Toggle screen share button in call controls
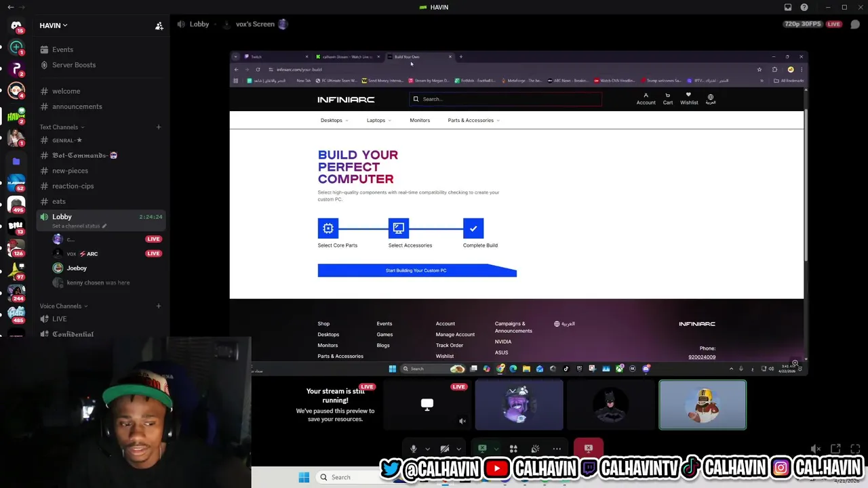Image resolution: width=868 pixels, height=488 pixels. (482, 449)
